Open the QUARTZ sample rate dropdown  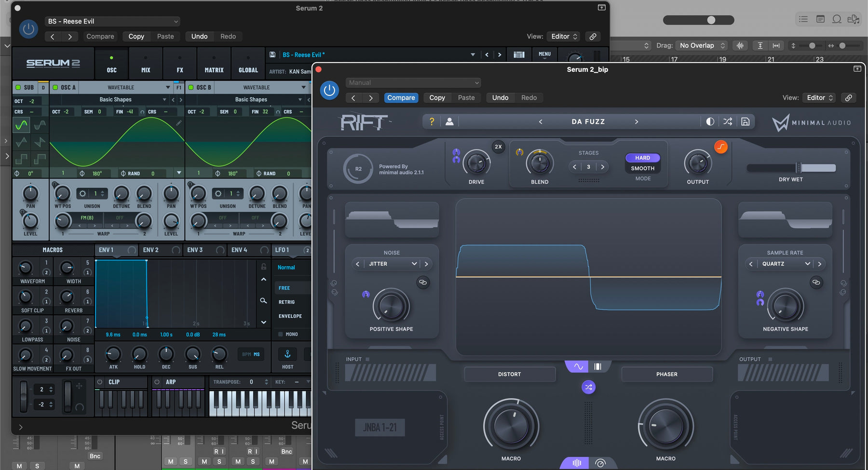pyautogui.click(x=786, y=264)
